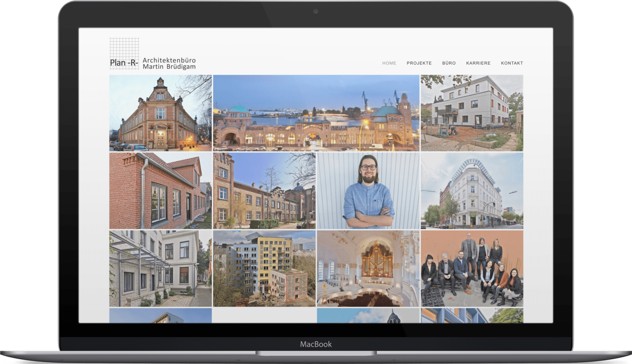This screenshot has width=632, height=364.
Task: Click the KONTAKT navigation link
Action: pyautogui.click(x=512, y=63)
